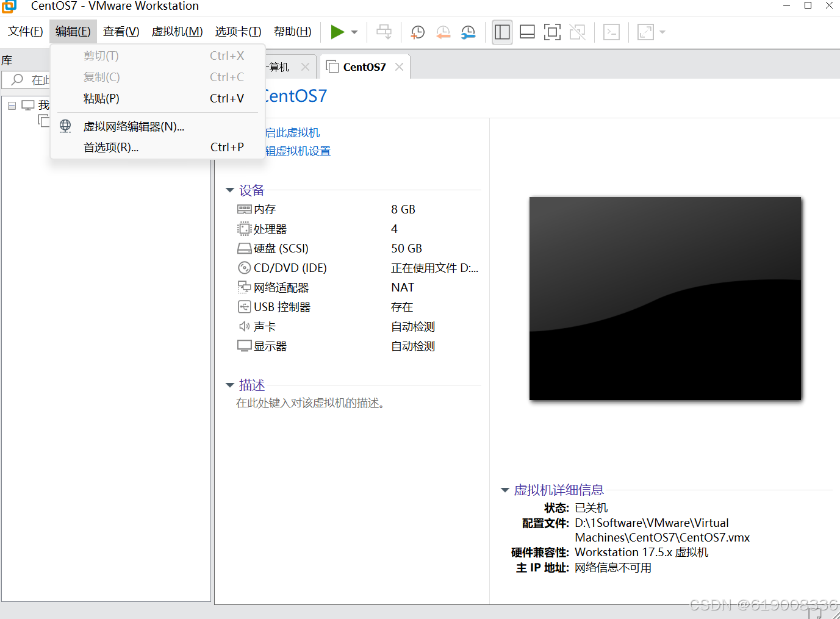Click the CD/DVD (IDE) disc icon
Image resolution: width=840 pixels, height=619 pixels.
click(244, 268)
